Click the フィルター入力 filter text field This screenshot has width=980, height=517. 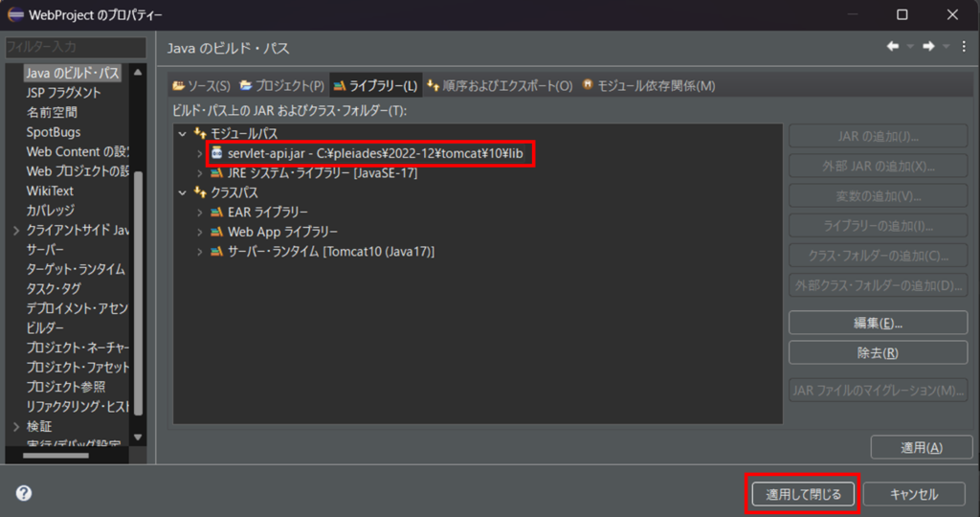(75, 47)
